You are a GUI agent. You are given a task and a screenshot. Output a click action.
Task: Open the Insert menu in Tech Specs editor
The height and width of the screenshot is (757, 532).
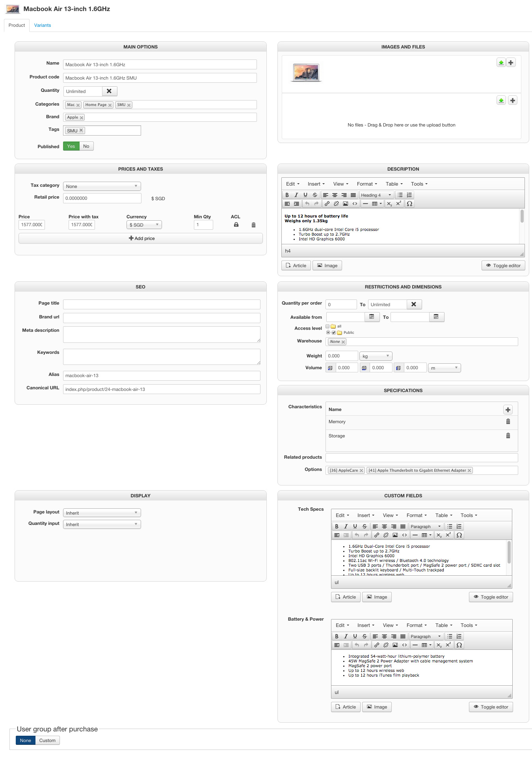(x=366, y=515)
